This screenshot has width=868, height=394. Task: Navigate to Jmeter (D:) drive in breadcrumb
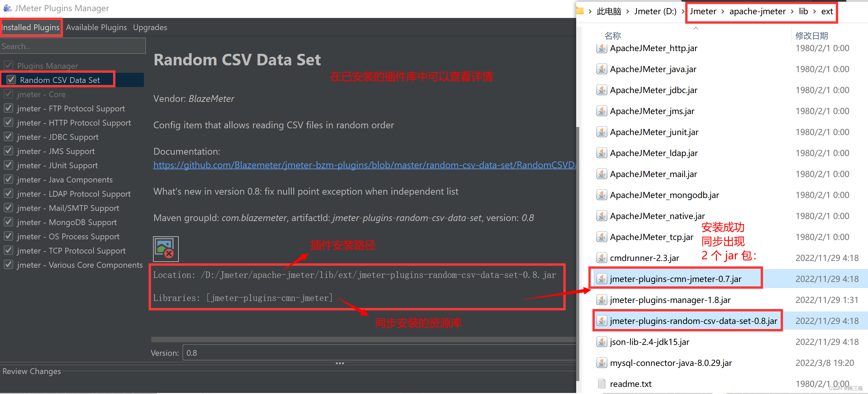point(655,12)
